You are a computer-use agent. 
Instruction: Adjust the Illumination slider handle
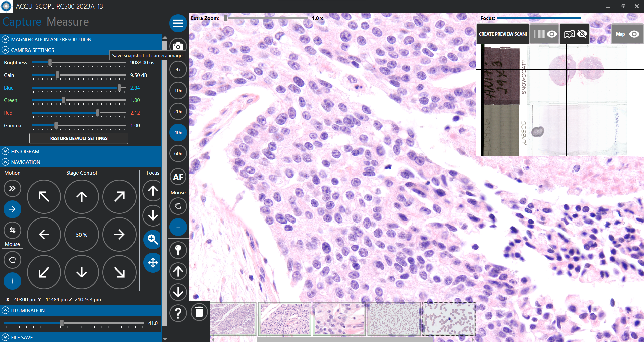click(x=62, y=323)
